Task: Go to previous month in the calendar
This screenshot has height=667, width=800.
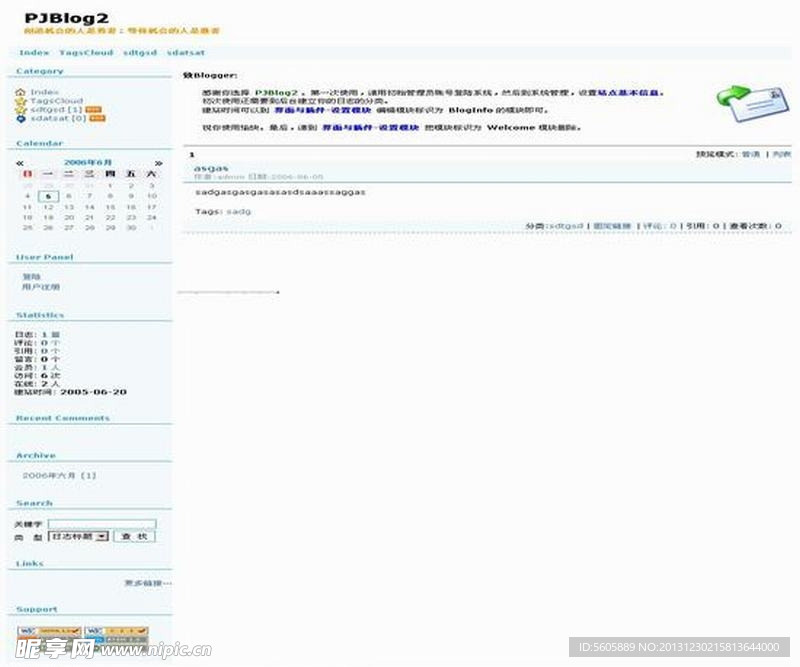Action: (20, 163)
